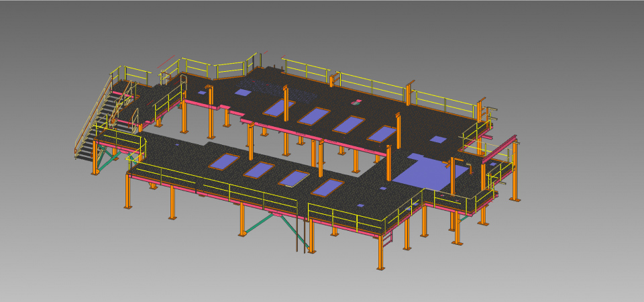Select the leftmost orange column of front platform
Image resolution: width=644 pixels, height=302 pixels.
tap(127, 191)
